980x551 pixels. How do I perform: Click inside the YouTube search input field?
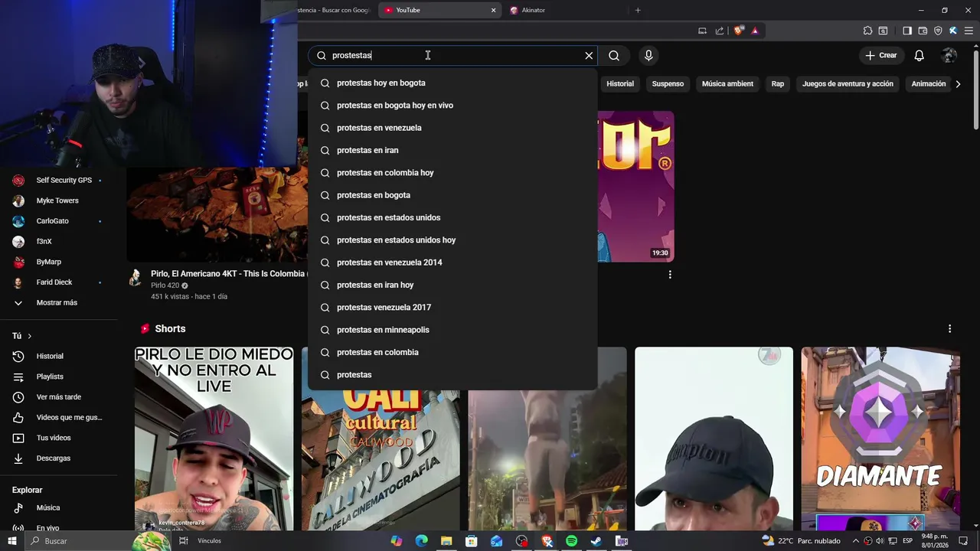452,55
